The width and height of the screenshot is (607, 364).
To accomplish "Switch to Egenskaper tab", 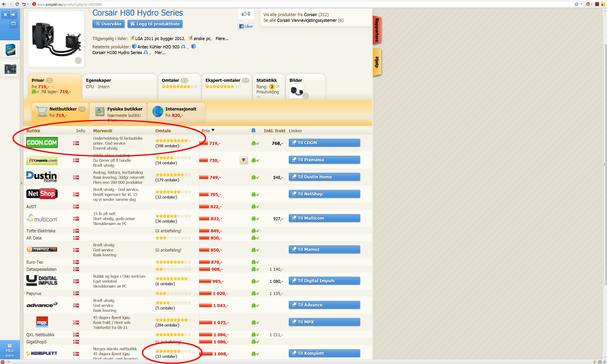I will [x=120, y=87].
